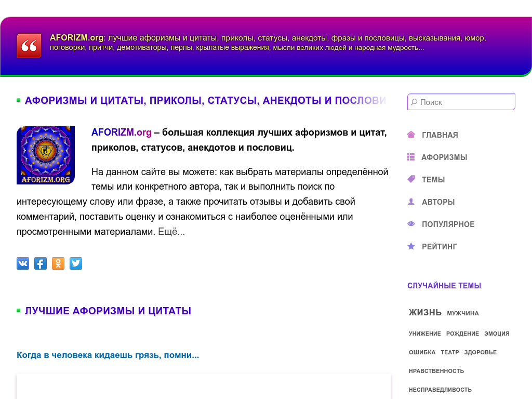532x399 pixels.
Task: Open the АФОРИЗМЫ menu item
Action: click(x=444, y=157)
